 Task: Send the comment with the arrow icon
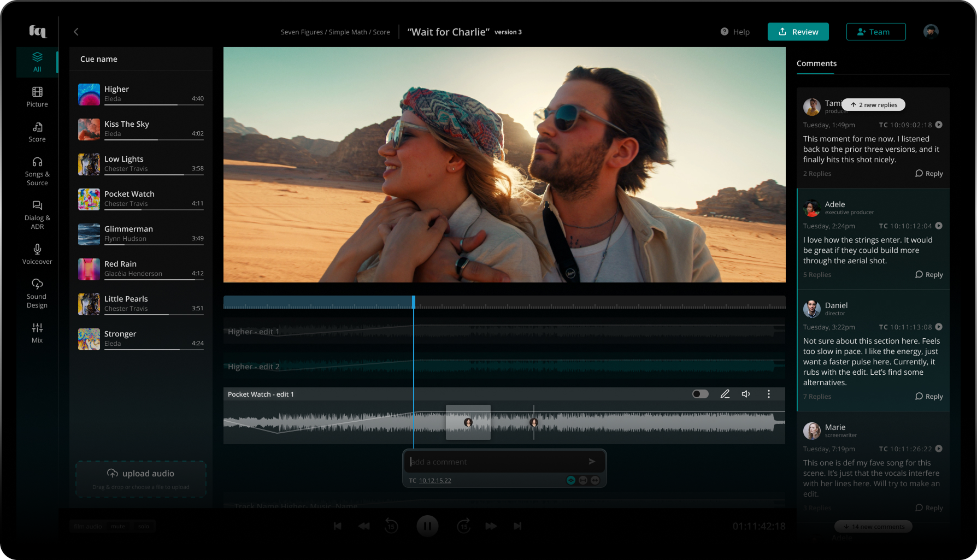coord(592,462)
